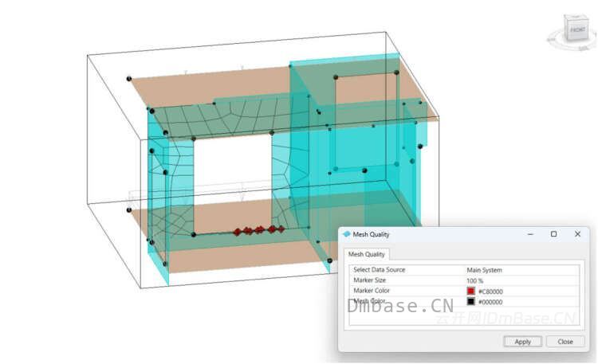Click the #C80000 color code text
Viewport: 598px width, 364px height.
[x=490, y=292]
